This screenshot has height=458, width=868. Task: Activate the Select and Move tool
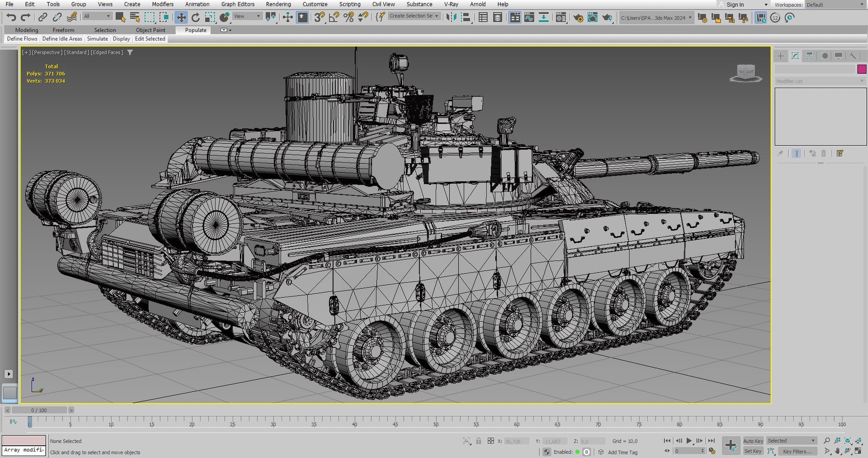tap(181, 17)
